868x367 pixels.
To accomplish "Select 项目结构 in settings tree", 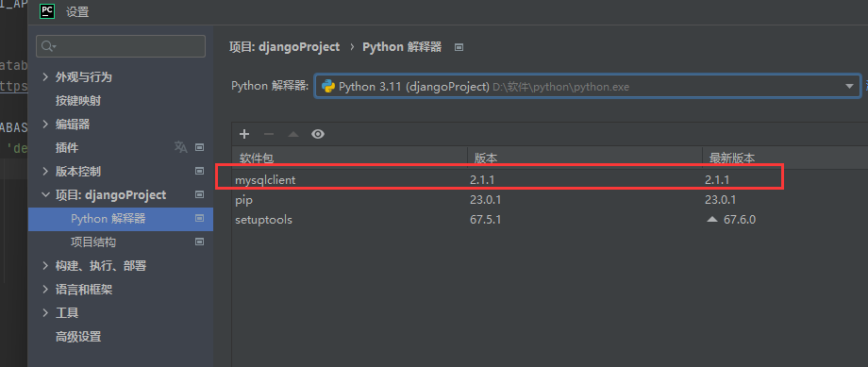I will tap(93, 242).
